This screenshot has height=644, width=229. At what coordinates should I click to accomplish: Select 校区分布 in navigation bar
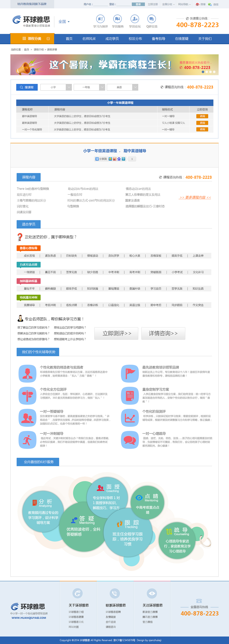tap(135, 39)
